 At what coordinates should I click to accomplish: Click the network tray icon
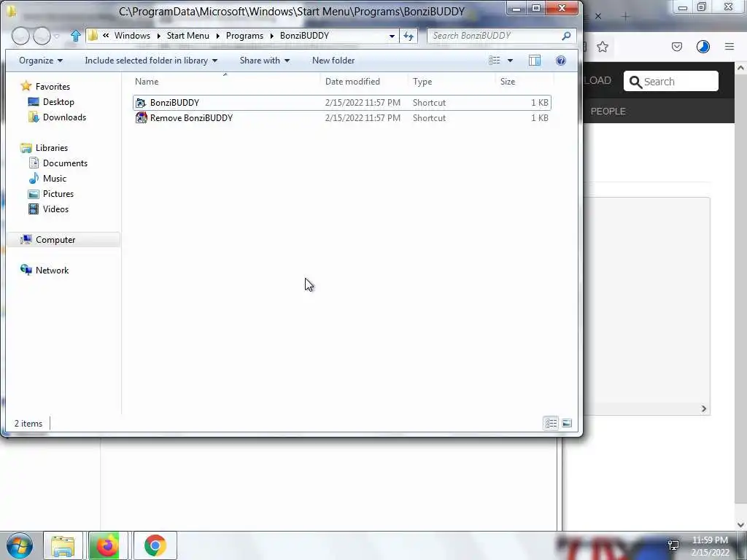673,545
